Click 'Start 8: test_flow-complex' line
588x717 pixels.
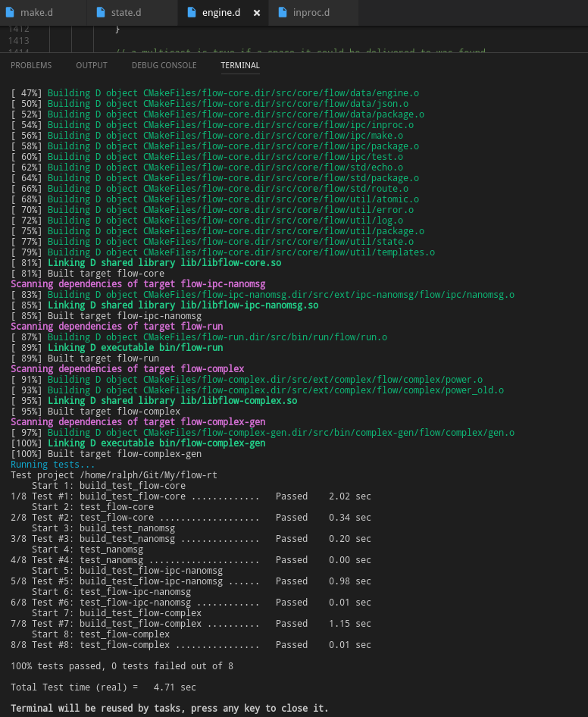tap(101, 634)
